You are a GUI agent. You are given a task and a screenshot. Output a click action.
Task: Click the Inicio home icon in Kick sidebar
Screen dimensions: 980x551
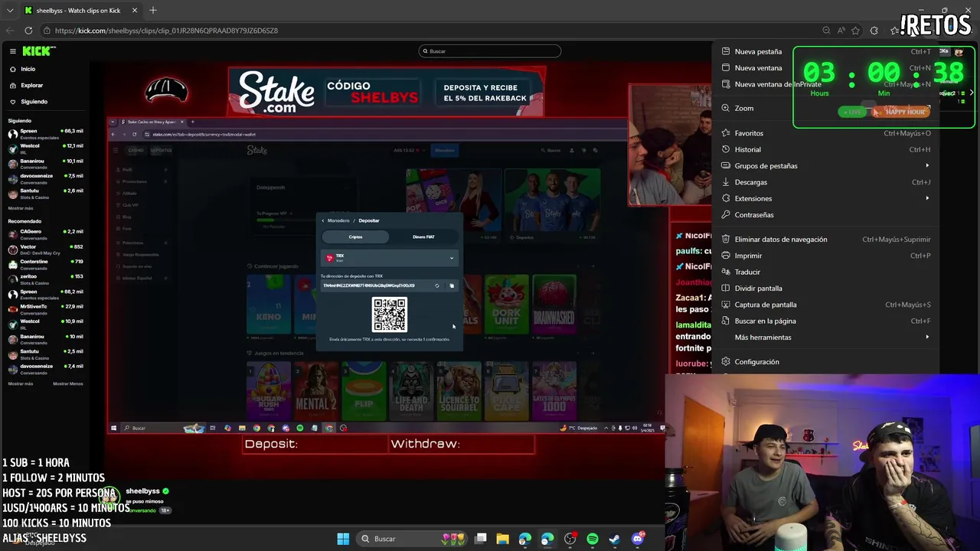[13, 69]
